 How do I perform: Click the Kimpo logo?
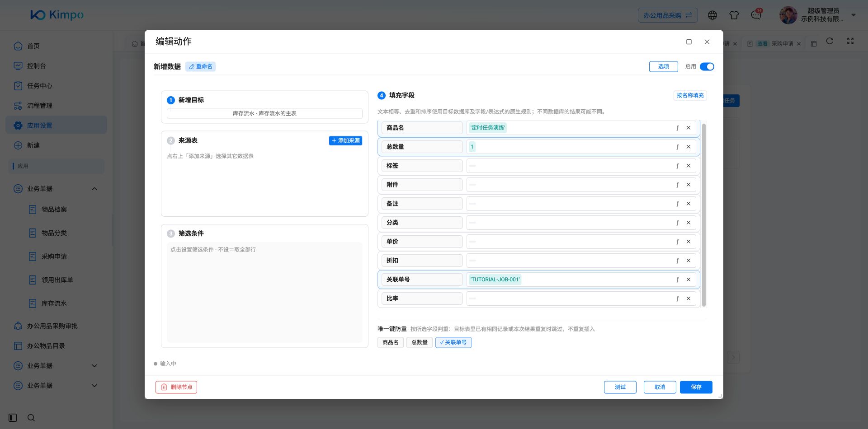coord(57,15)
